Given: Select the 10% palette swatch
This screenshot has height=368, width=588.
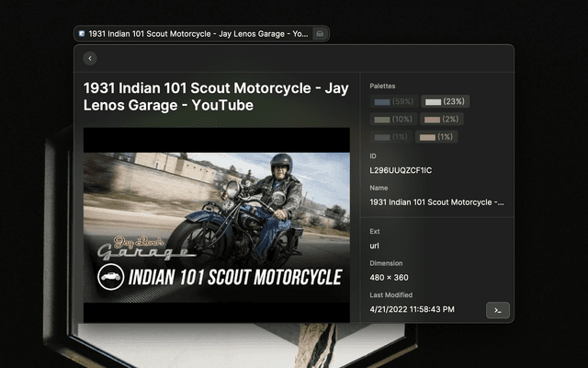Looking at the screenshot, I should [x=393, y=119].
